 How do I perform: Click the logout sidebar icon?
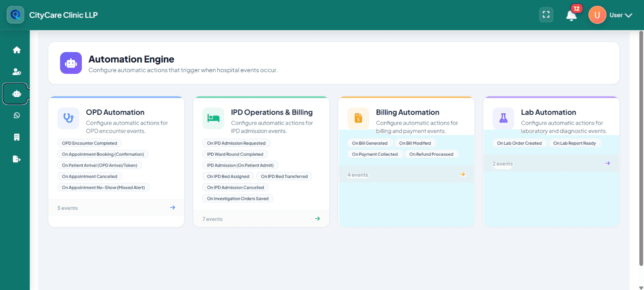17,159
